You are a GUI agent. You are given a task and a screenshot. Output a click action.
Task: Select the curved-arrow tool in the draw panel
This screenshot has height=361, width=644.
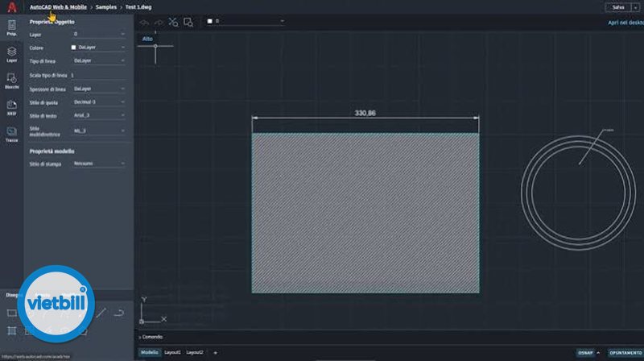coord(119,313)
